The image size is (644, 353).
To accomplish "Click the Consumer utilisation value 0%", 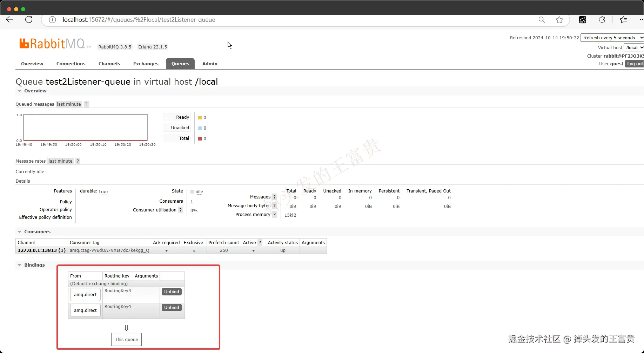I will 194,210.
